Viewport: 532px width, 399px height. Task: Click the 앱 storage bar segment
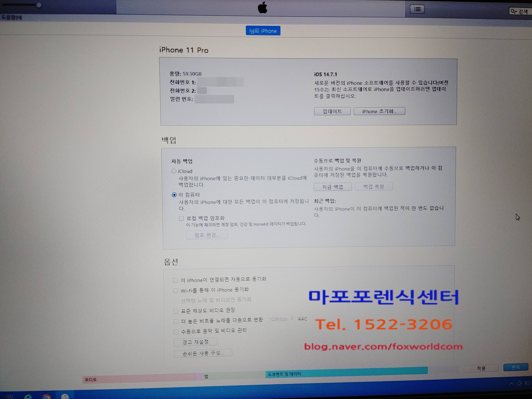(x=234, y=375)
